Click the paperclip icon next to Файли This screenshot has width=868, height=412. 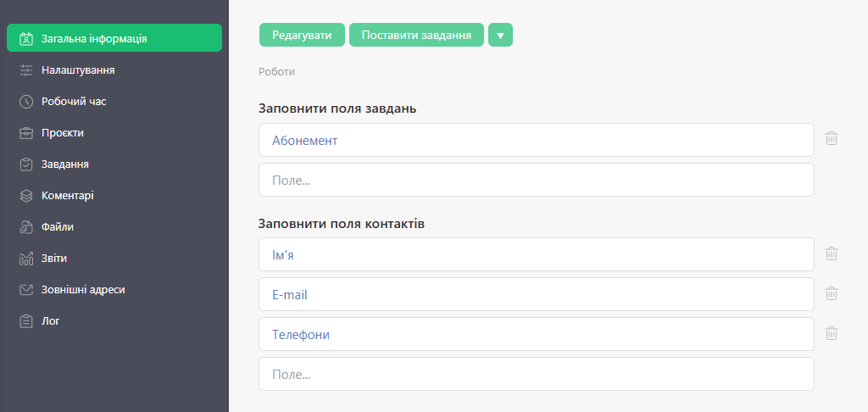click(x=26, y=227)
